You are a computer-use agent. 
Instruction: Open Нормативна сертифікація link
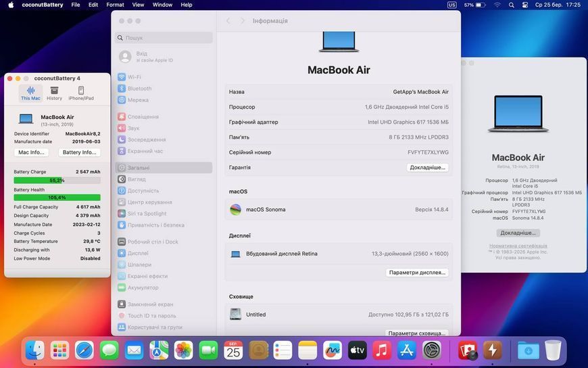tap(518, 246)
